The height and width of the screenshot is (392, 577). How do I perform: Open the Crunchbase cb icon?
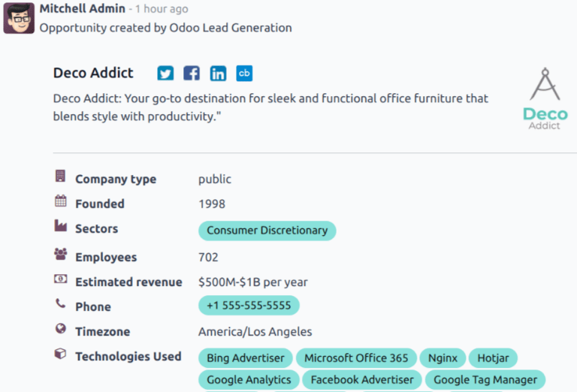tap(244, 74)
